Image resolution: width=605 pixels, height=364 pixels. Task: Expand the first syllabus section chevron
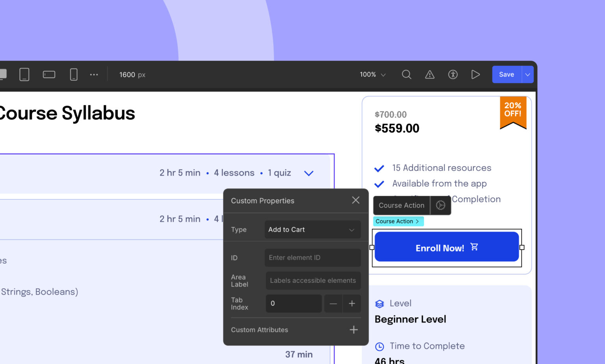click(x=309, y=173)
